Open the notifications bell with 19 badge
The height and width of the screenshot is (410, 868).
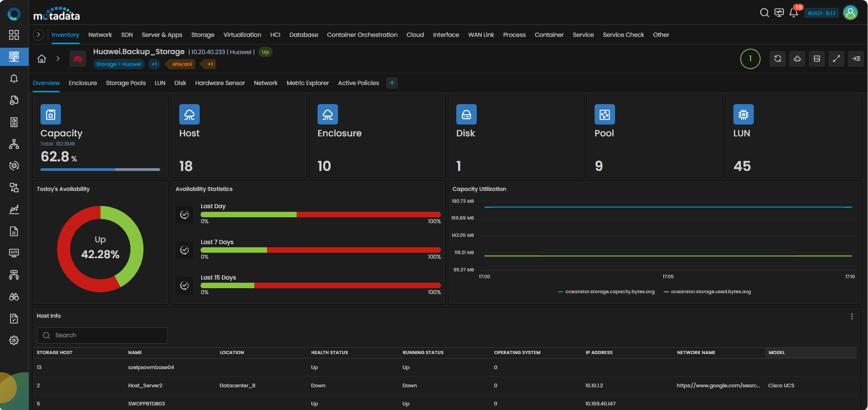[x=794, y=13]
